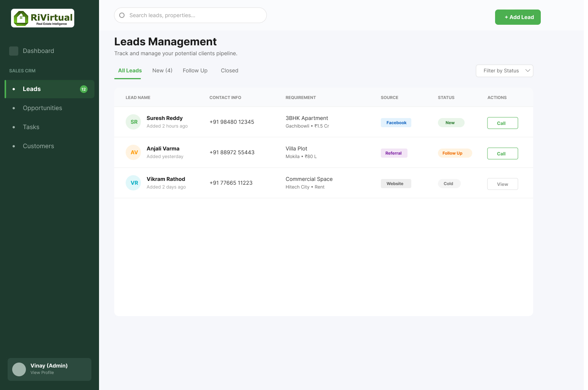Click phone number +91 77665 11223
This screenshot has width=588, height=390.
click(x=231, y=183)
